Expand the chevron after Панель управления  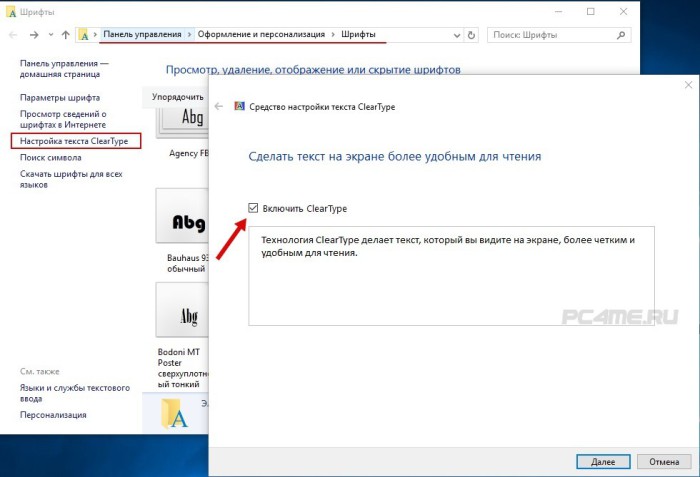click(189, 34)
